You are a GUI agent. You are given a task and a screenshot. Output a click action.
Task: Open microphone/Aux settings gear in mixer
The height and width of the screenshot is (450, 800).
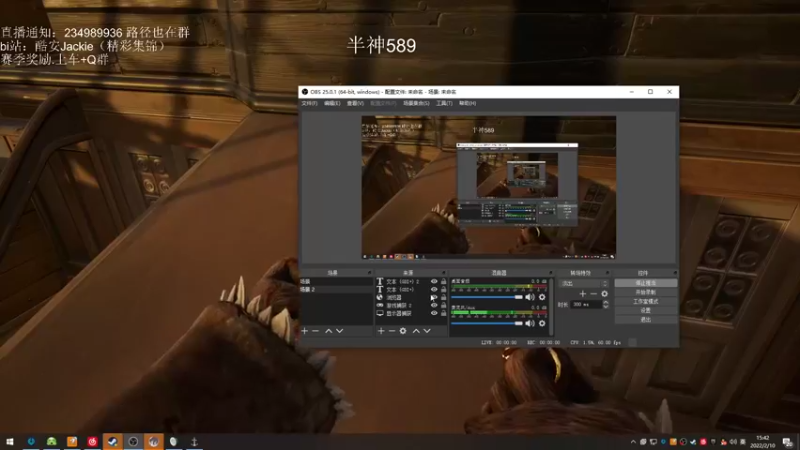pos(542,323)
